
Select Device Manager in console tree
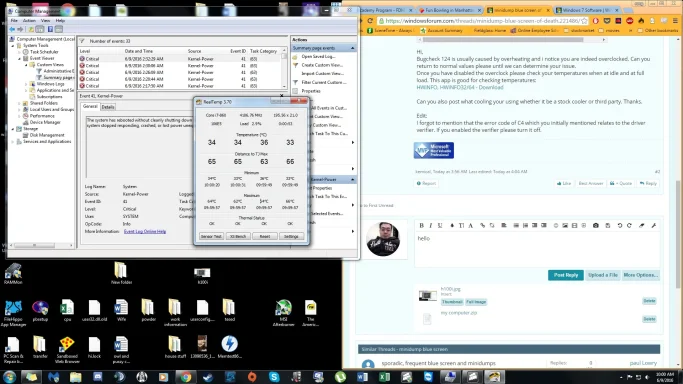(45, 122)
